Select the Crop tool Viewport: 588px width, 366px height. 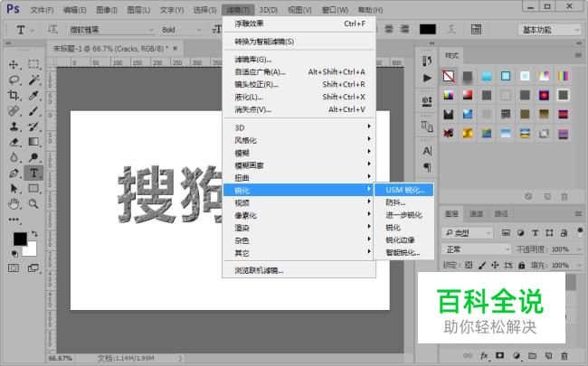click(14, 95)
